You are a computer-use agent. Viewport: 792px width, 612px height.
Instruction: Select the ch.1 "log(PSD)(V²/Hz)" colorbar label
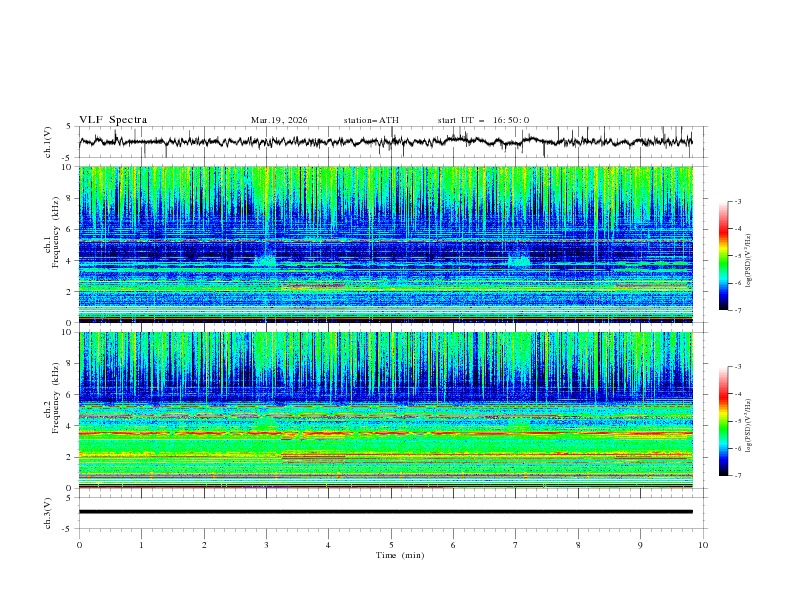pyautogui.click(x=748, y=261)
